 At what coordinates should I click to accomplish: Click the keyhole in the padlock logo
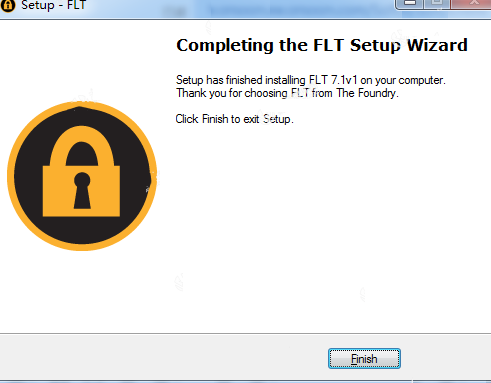click(x=82, y=191)
